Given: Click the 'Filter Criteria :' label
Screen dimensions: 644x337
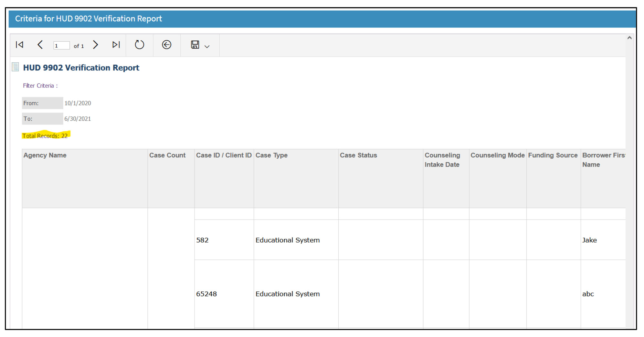Looking at the screenshot, I should point(40,86).
